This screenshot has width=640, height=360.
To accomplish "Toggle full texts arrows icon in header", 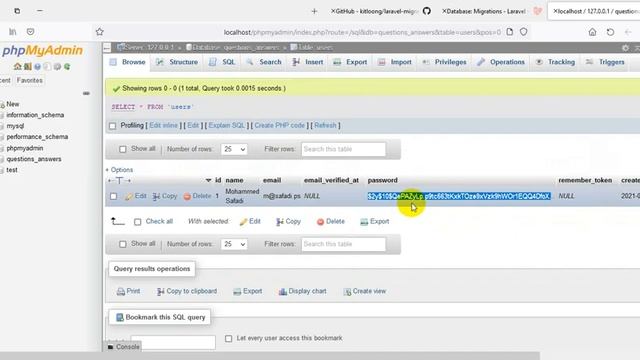I will pos(119,180).
